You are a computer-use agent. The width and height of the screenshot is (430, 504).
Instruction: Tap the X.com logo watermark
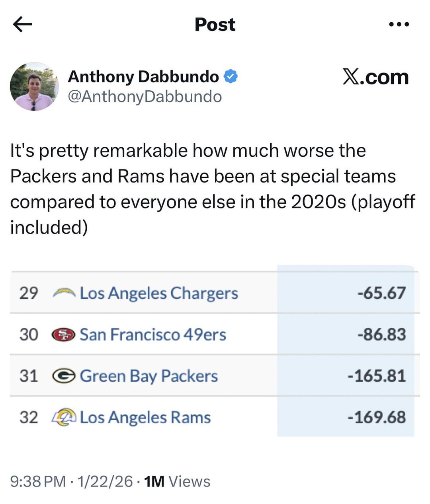point(375,77)
